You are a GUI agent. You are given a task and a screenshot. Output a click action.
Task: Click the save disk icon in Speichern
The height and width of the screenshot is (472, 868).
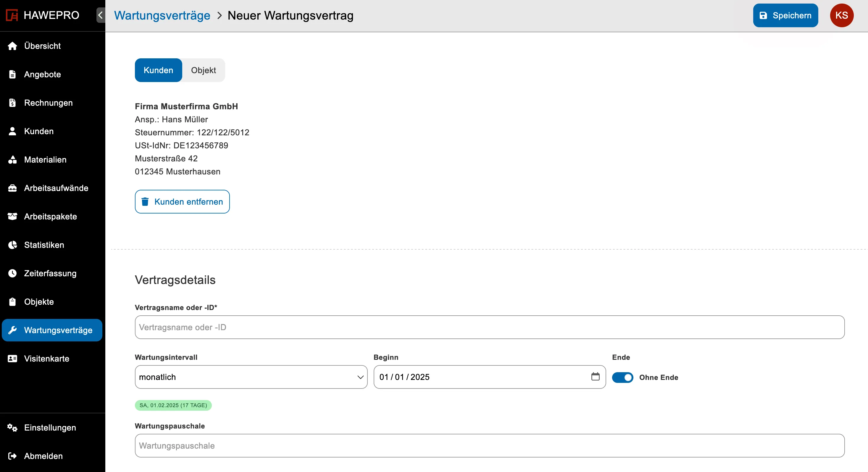763,15
